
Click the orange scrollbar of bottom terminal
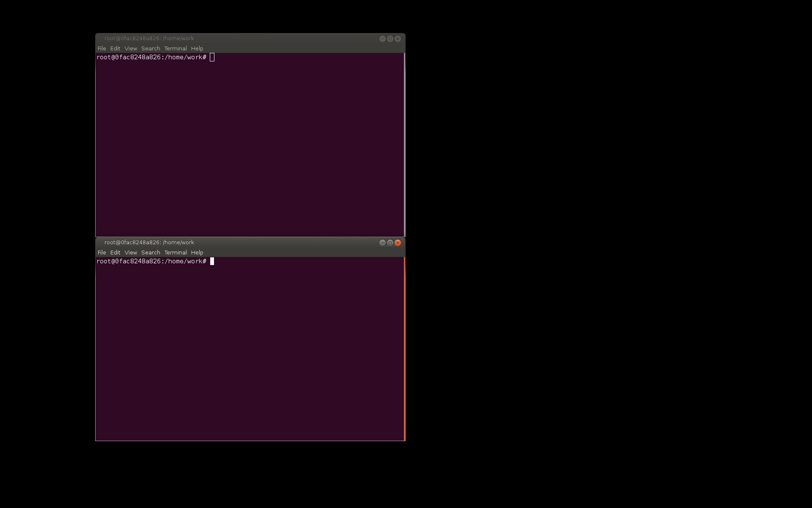[x=405, y=349]
